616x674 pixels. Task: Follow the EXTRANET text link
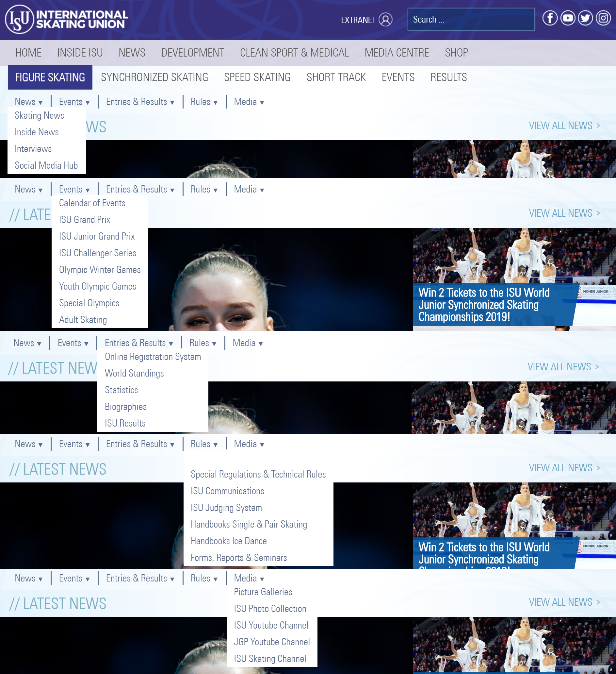coord(358,20)
